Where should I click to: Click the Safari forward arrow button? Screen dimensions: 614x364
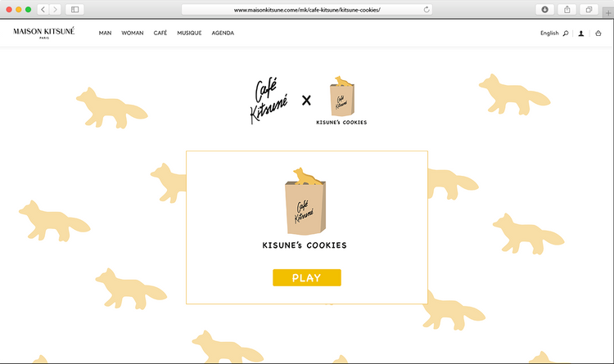(x=55, y=9)
